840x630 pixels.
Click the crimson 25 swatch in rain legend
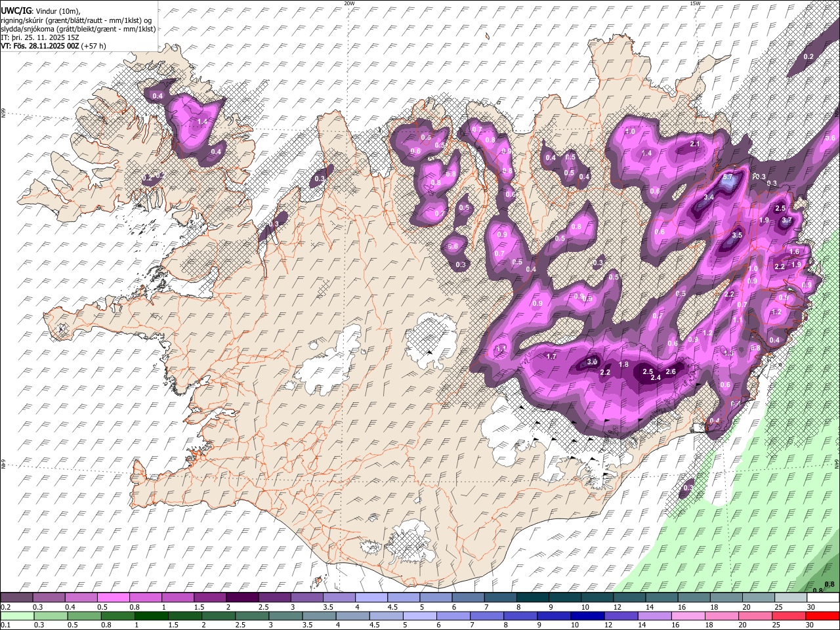pyautogui.click(x=791, y=616)
